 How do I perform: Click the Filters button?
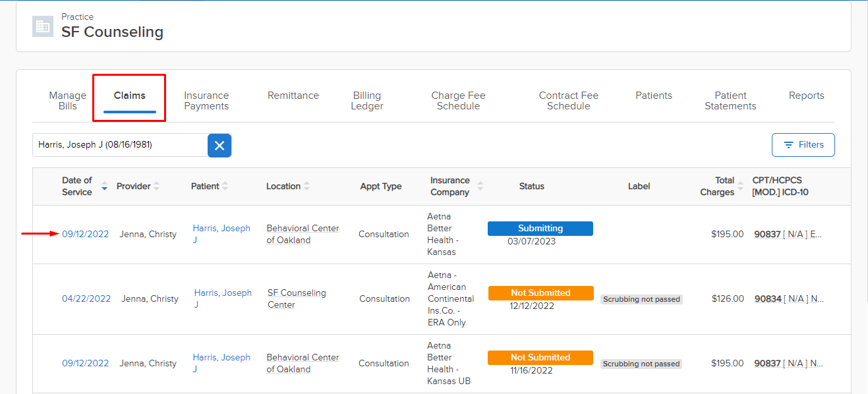[x=803, y=144]
